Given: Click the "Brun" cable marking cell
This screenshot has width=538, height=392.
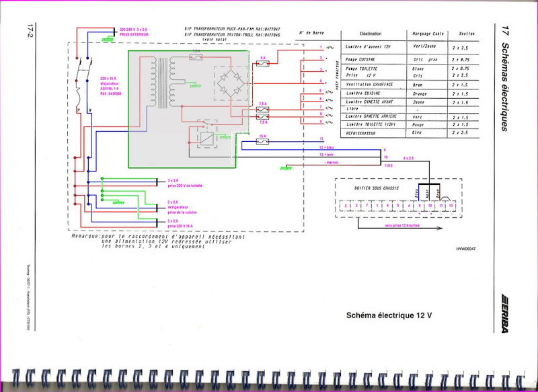Looking at the screenshot, I should click(x=418, y=85).
